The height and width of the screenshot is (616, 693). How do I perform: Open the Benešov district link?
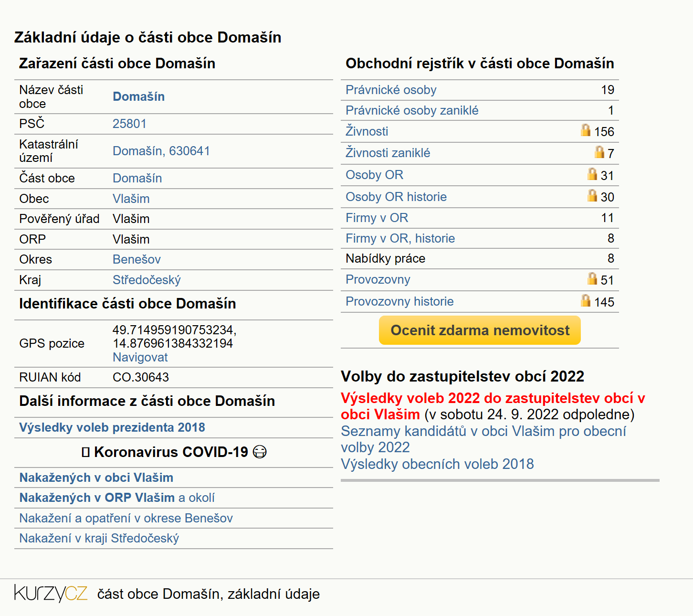pos(136,259)
